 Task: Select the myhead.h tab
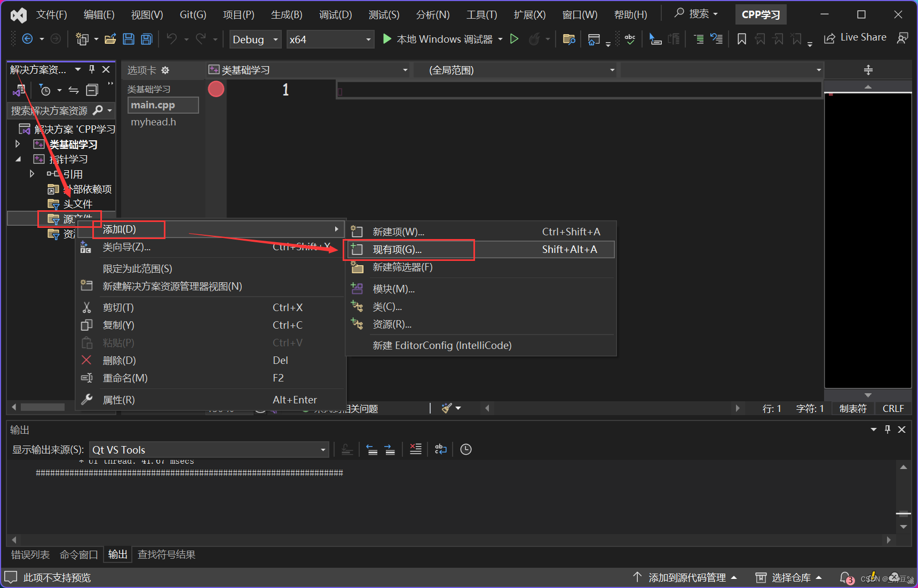[x=154, y=122]
